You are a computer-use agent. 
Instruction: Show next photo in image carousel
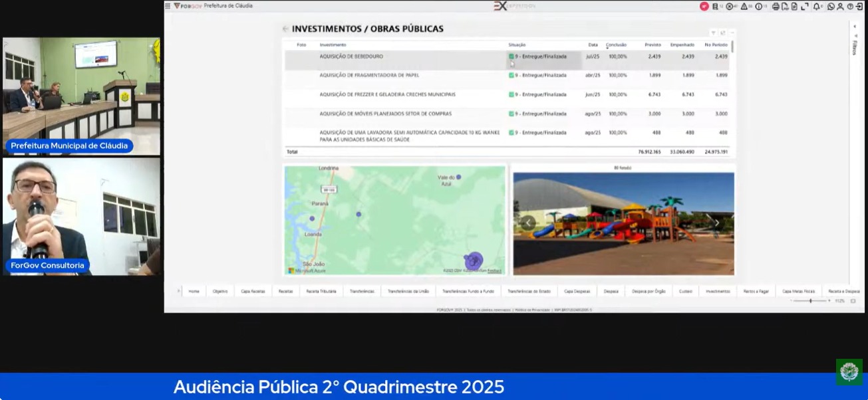click(x=716, y=223)
